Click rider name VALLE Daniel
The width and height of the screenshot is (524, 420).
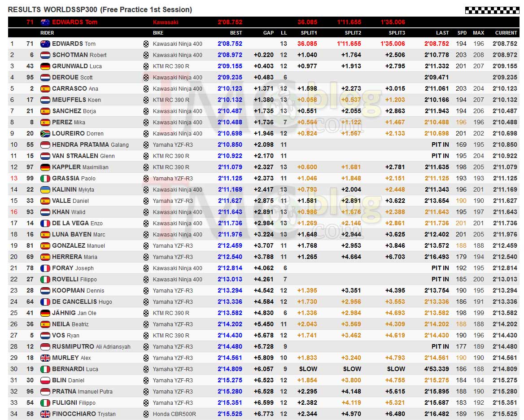coord(70,201)
